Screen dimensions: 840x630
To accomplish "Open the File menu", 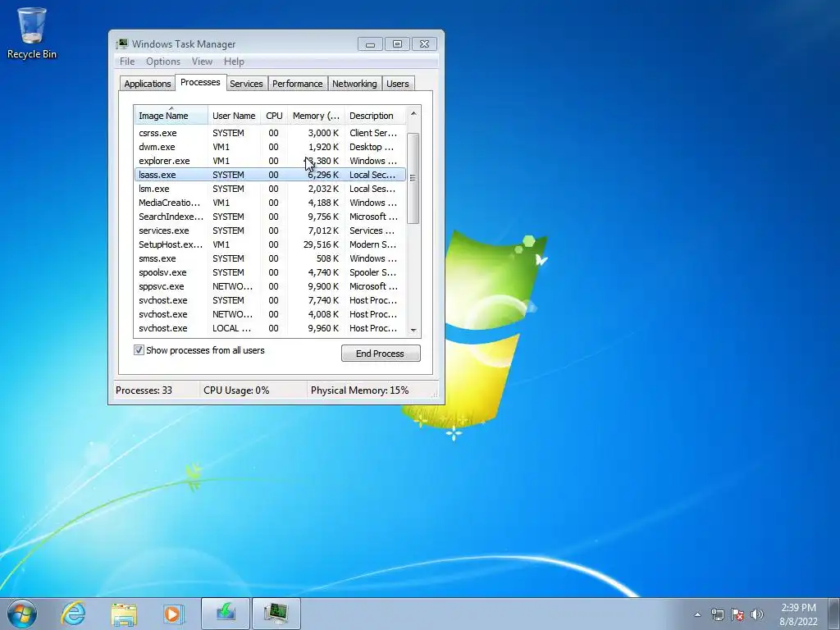I will click(x=127, y=62).
